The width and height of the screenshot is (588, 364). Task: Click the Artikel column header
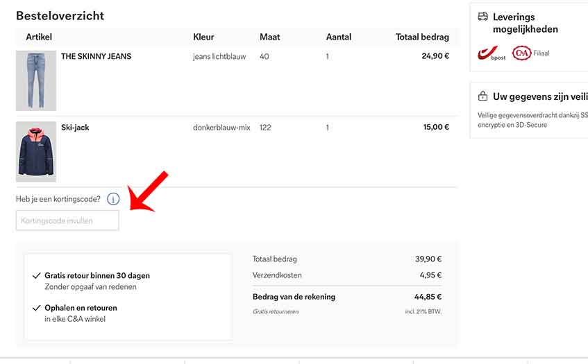click(x=39, y=37)
